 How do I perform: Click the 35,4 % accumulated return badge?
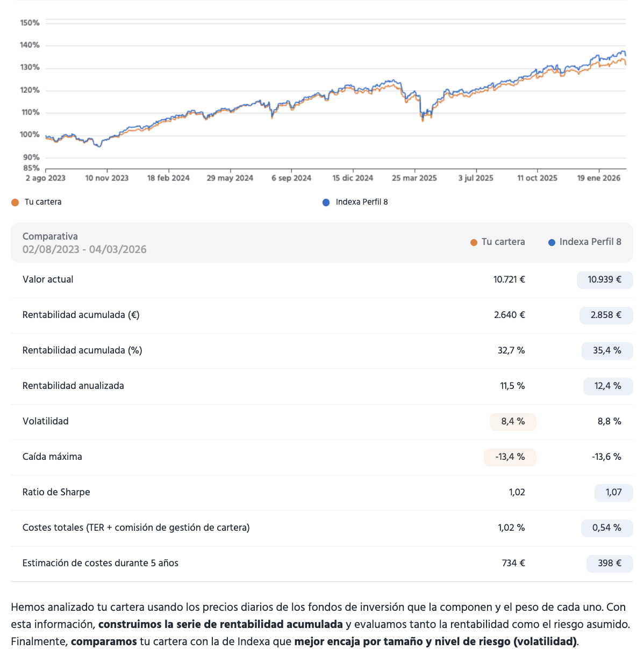click(607, 350)
